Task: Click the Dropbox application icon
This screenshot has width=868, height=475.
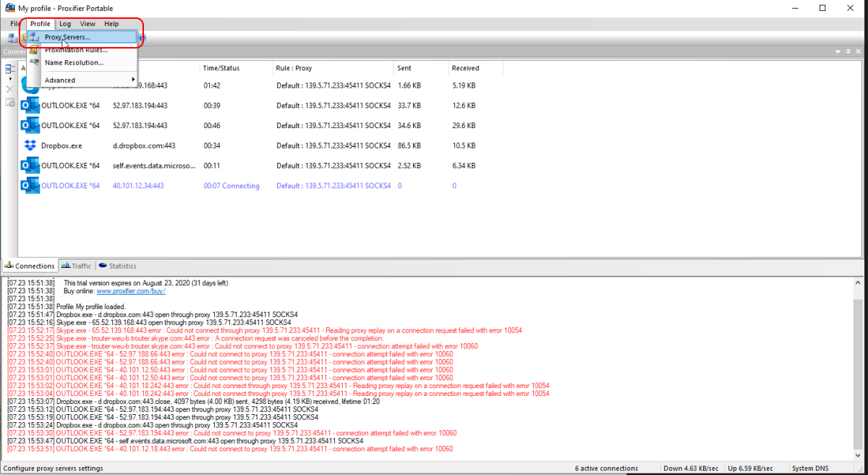Action: [30, 146]
